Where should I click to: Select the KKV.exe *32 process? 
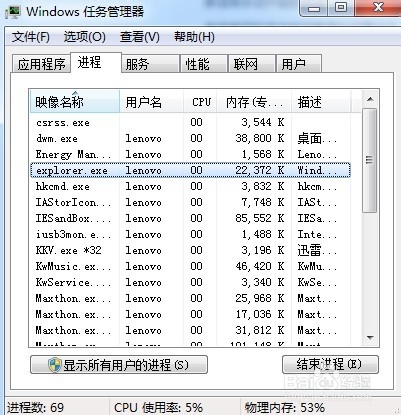[190, 250]
